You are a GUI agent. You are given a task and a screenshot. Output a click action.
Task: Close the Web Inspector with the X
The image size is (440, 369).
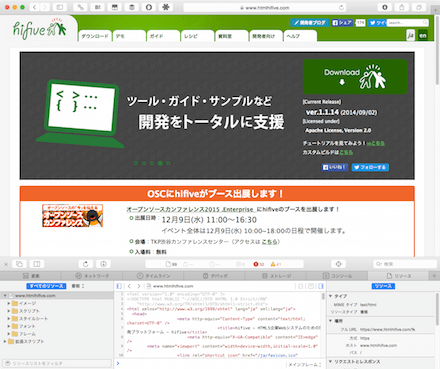click(6, 264)
